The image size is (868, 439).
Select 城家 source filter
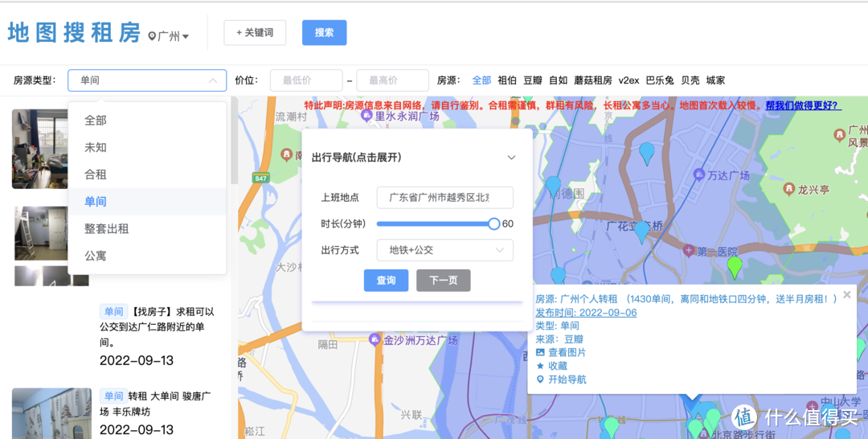click(x=716, y=80)
